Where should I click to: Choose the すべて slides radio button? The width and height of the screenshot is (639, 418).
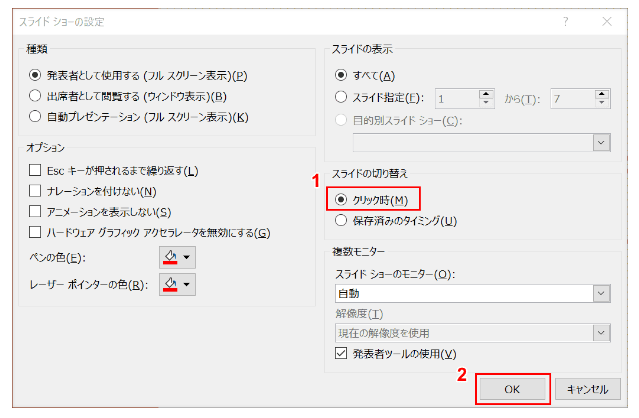343,75
